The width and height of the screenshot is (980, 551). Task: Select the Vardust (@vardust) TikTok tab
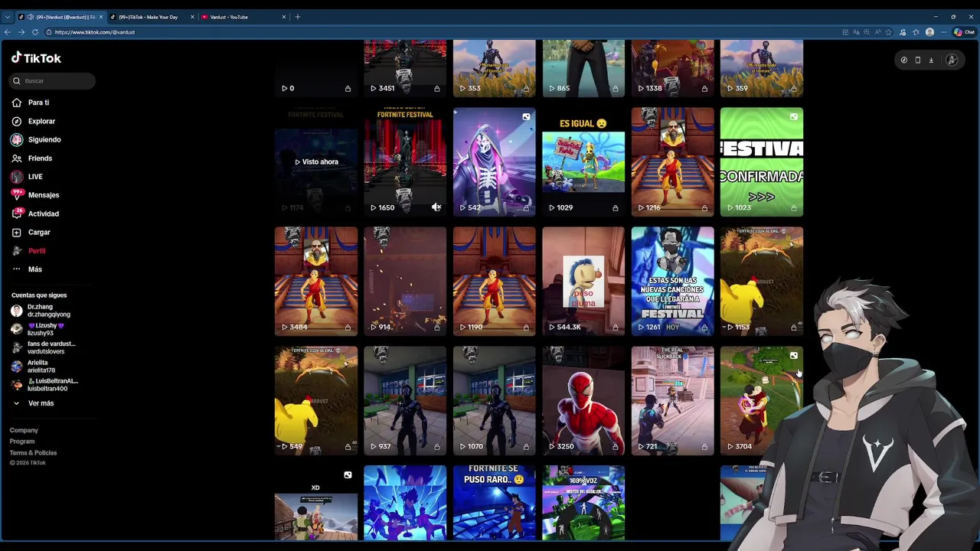tap(60, 17)
